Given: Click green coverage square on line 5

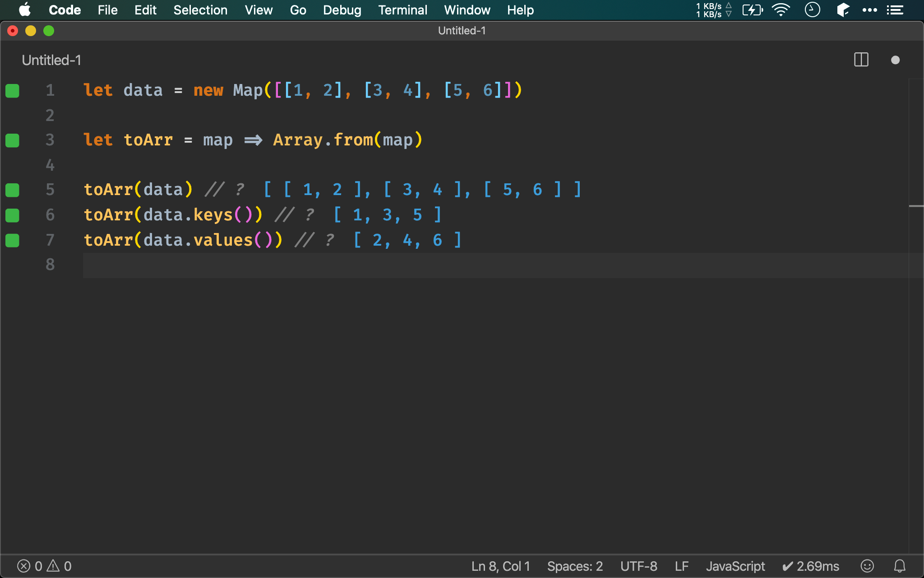Looking at the screenshot, I should tap(12, 190).
